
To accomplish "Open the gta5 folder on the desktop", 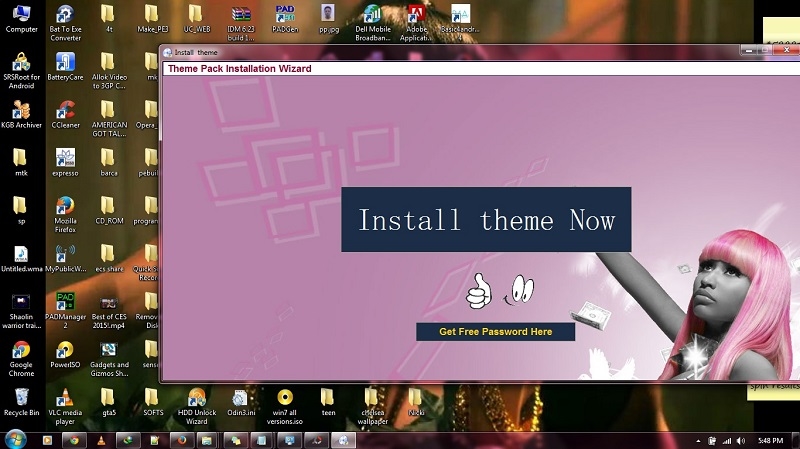I will click(108, 397).
